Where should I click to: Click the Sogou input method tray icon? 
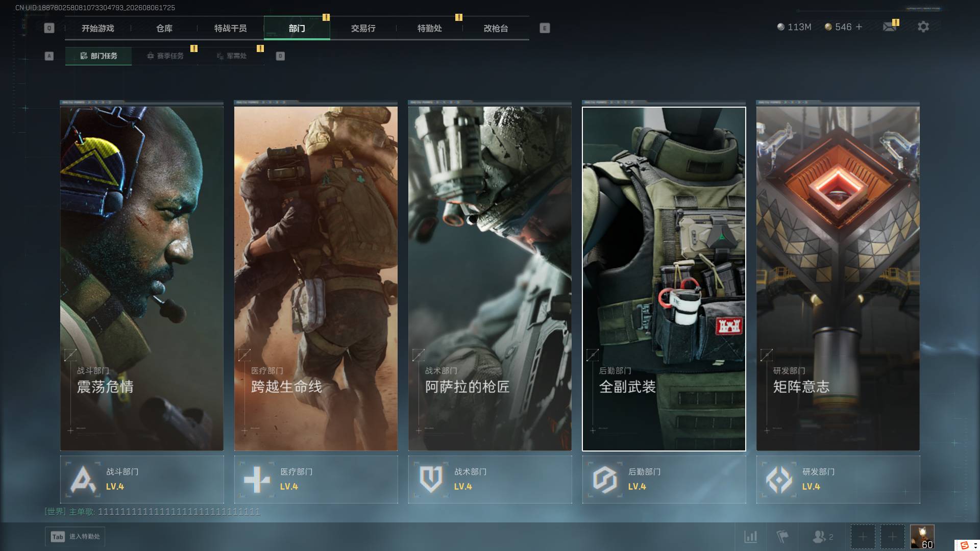(965, 545)
